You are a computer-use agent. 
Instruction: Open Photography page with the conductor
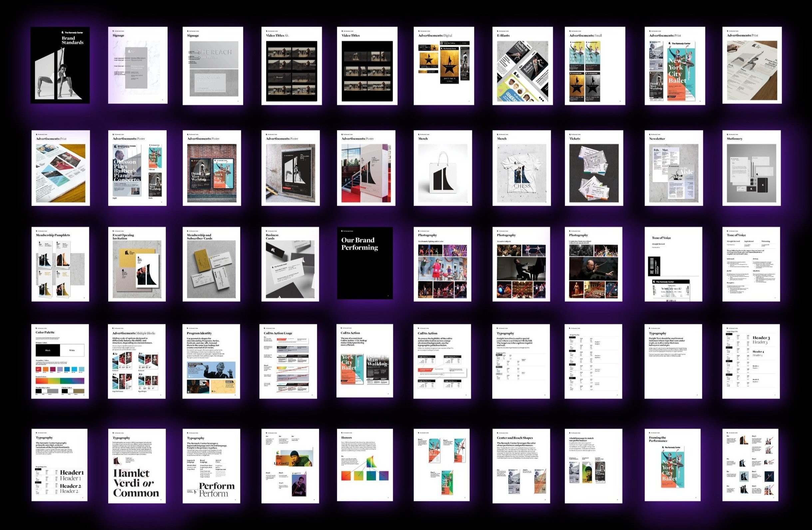[594, 264]
